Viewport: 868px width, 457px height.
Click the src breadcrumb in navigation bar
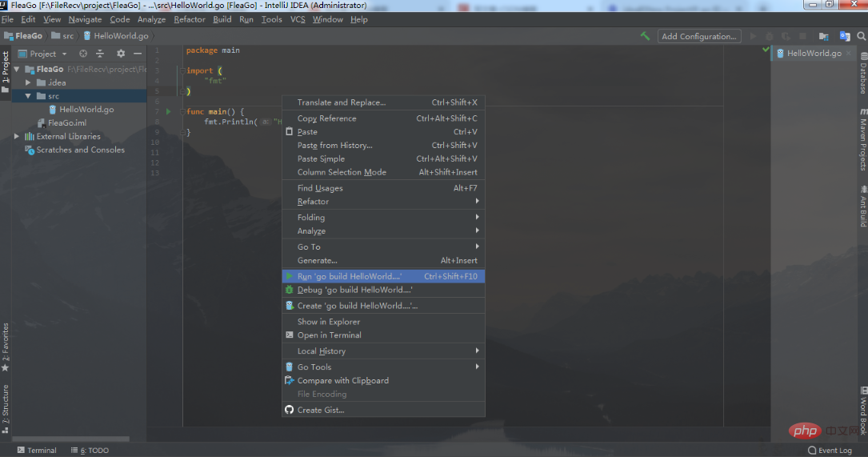coord(62,35)
